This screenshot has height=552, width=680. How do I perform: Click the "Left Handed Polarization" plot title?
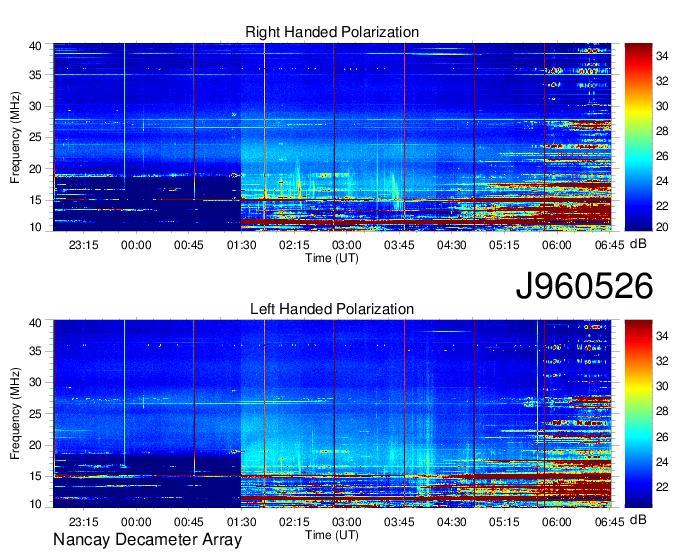(332, 309)
